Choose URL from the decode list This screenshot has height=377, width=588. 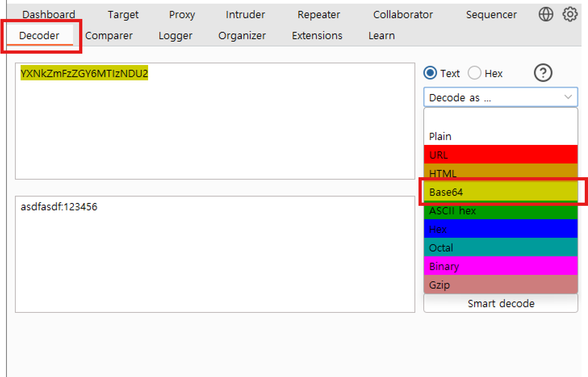500,155
